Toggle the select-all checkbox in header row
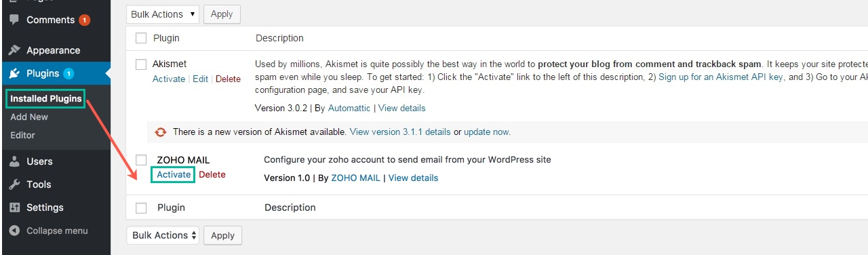The height and width of the screenshot is (255, 868). (141, 38)
